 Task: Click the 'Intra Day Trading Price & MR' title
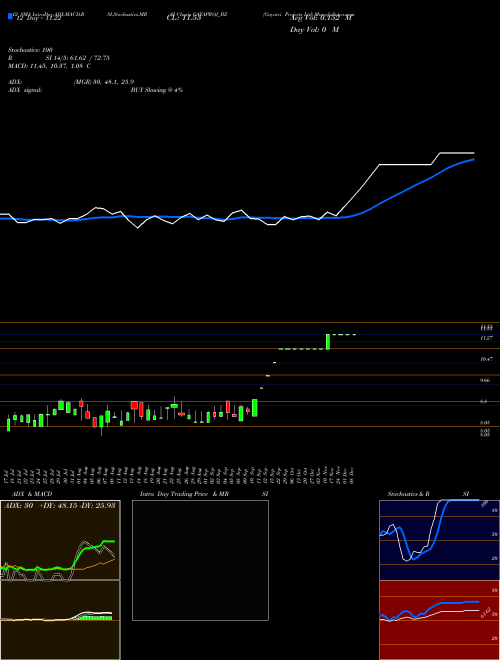tap(184, 494)
